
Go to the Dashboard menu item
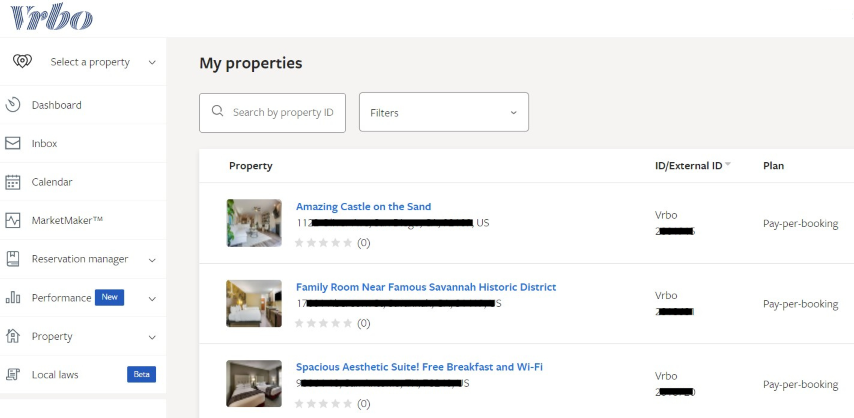coord(57,105)
